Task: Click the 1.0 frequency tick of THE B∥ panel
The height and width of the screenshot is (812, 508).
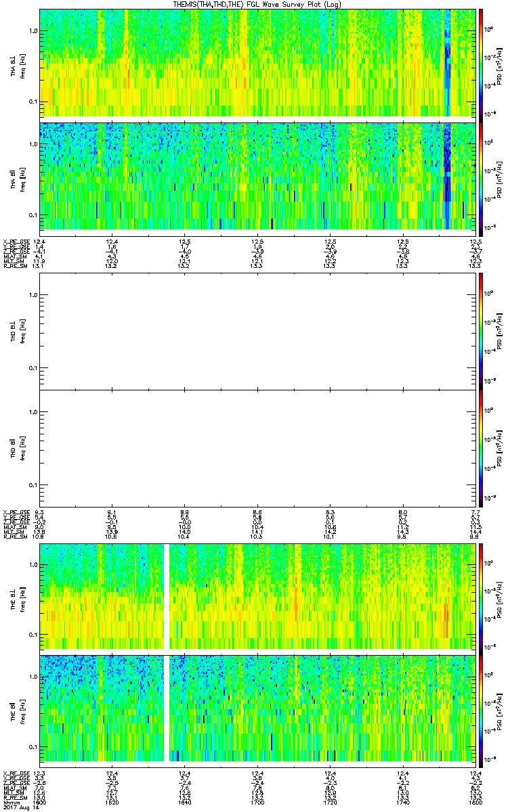Action: [33, 677]
